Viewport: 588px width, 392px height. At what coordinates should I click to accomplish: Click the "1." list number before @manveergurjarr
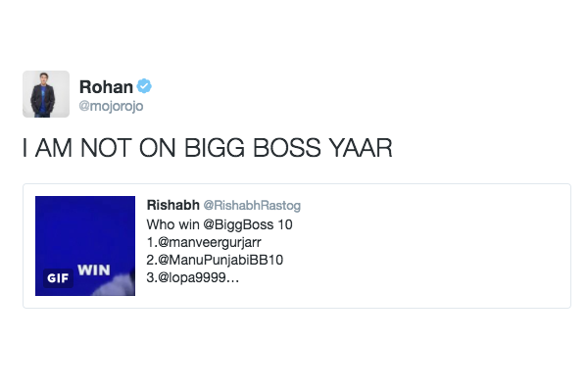151,242
